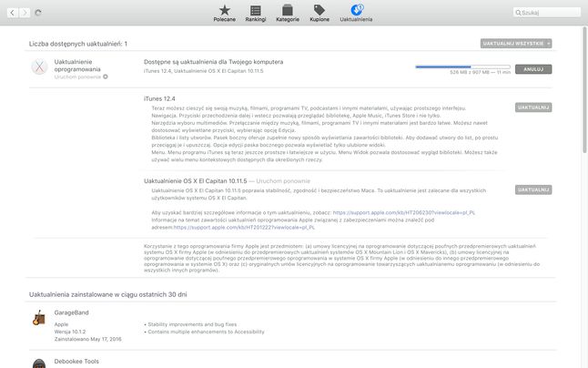Go back with the left arrow button
The width and height of the screenshot is (588, 368).
click(x=13, y=13)
